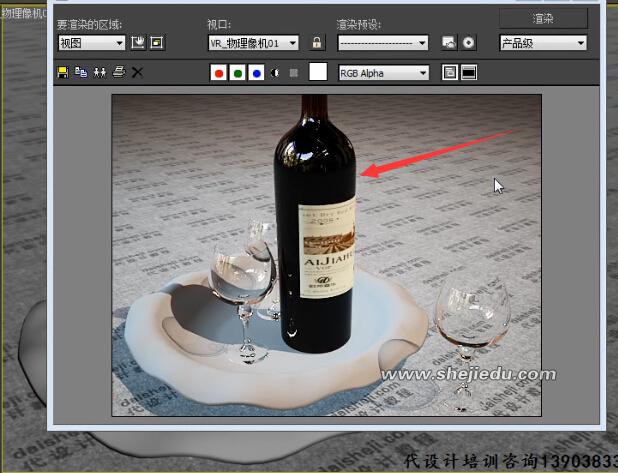Open the render area 视图 dropdown

coord(92,43)
